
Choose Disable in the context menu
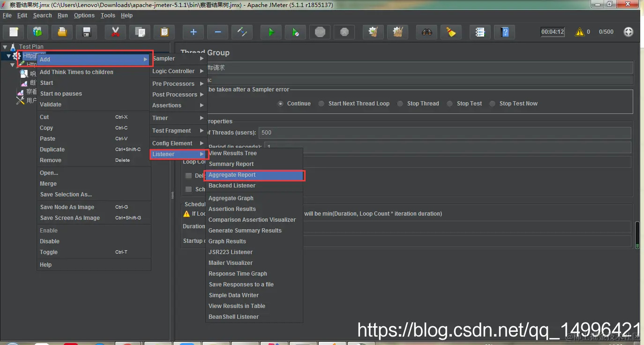tap(94, 241)
